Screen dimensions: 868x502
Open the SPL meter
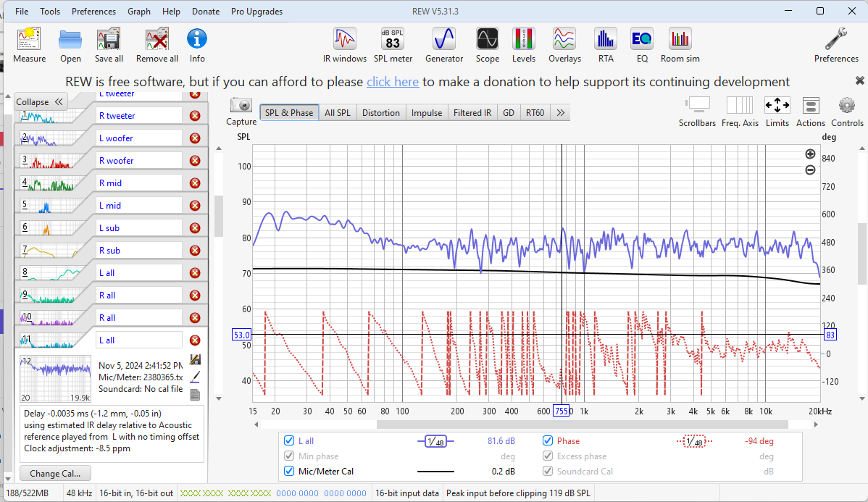tap(393, 45)
